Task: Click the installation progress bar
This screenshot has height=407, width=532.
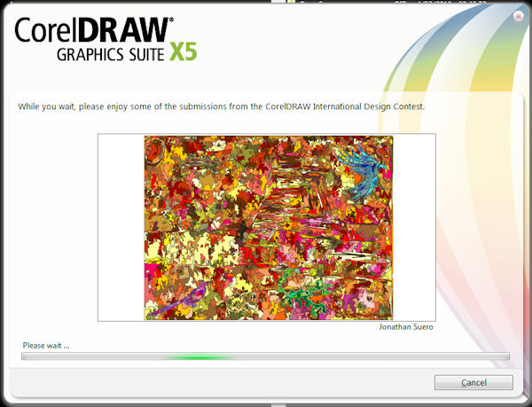Action: click(265, 356)
